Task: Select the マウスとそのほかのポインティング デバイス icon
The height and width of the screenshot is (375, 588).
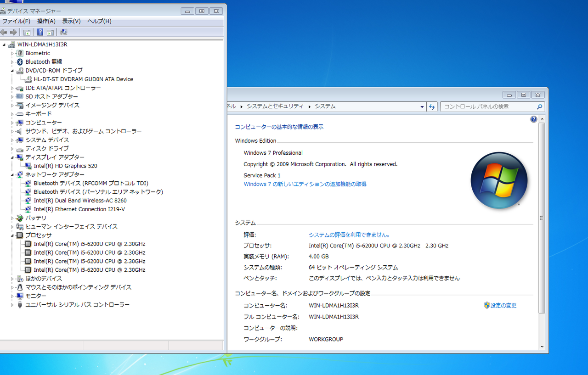Action: (20, 287)
